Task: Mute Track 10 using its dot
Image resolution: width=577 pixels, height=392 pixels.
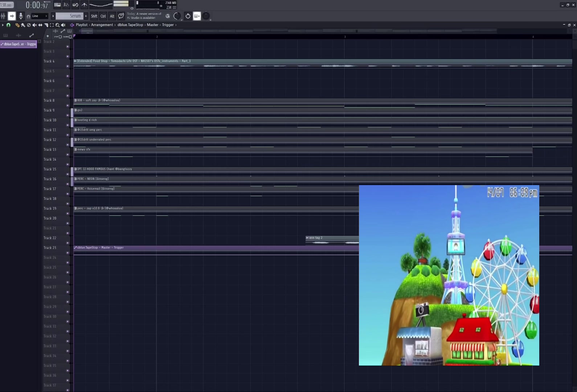Action: [x=67, y=125]
